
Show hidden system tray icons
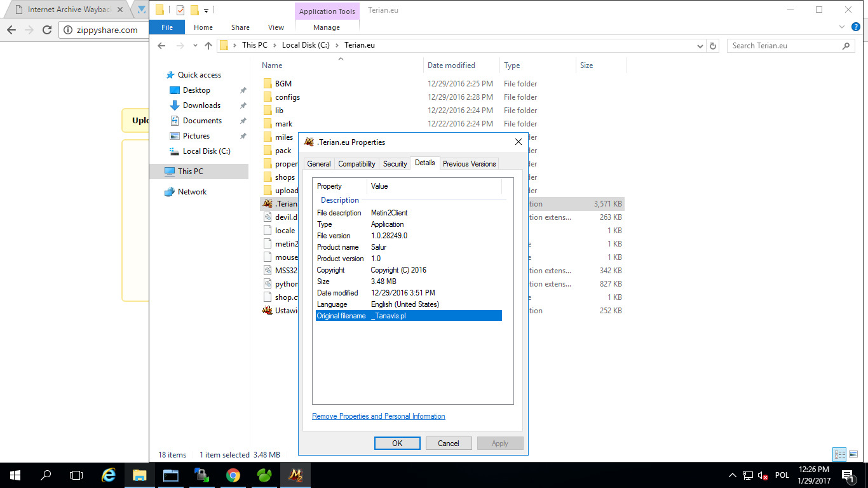pyautogui.click(x=732, y=475)
